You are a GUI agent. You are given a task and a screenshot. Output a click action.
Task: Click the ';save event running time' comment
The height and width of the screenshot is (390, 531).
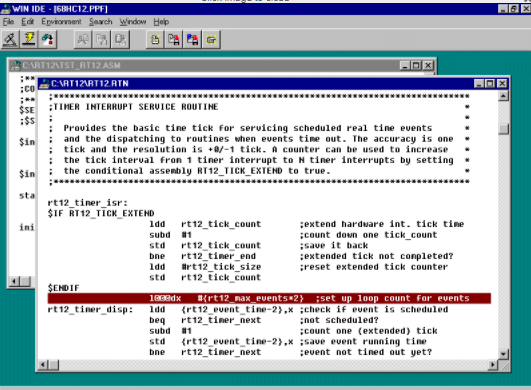(363, 341)
